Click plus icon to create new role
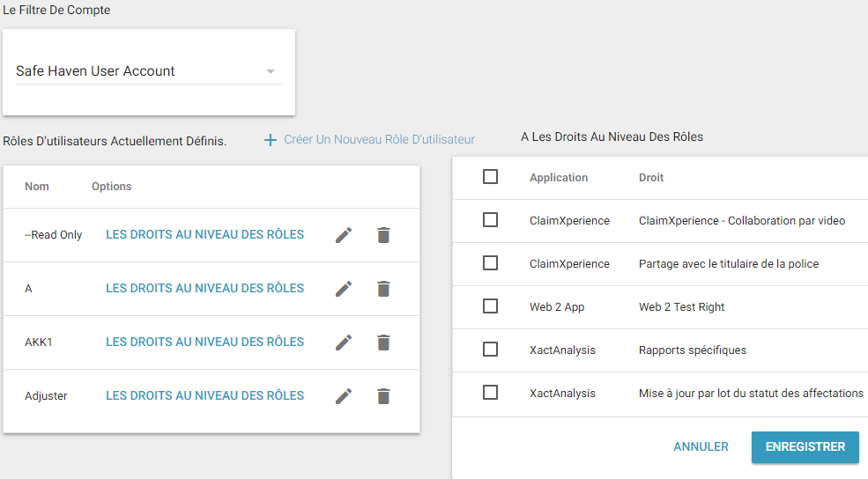 click(x=271, y=140)
